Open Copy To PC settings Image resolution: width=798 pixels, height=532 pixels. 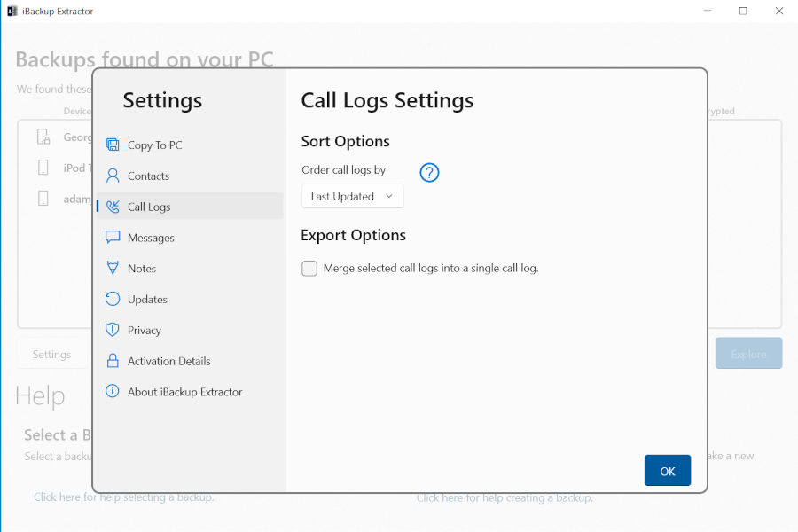point(190,145)
